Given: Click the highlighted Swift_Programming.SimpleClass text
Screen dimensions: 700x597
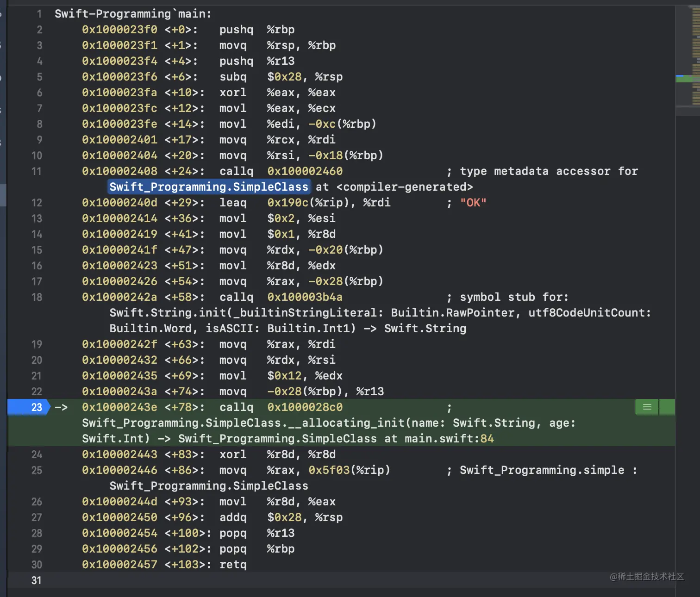Looking at the screenshot, I should (x=209, y=187).
